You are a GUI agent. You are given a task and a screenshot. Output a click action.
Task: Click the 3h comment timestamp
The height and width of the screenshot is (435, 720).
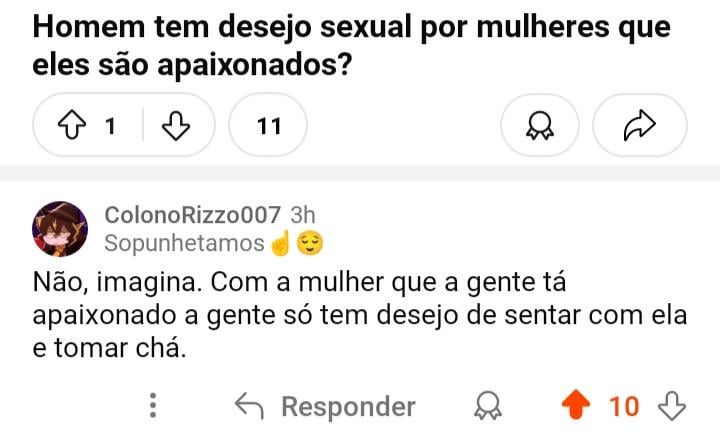pyautogui.click(x=302, y=215)
